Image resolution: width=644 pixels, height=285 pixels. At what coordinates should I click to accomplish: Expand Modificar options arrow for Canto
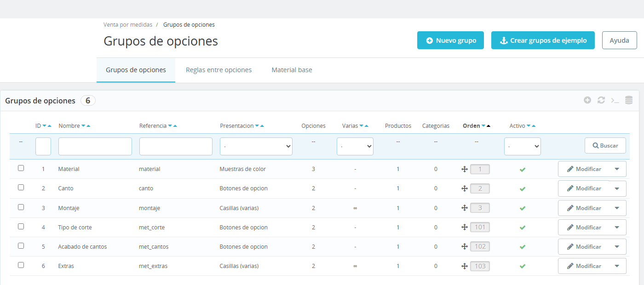click(617, 188)
